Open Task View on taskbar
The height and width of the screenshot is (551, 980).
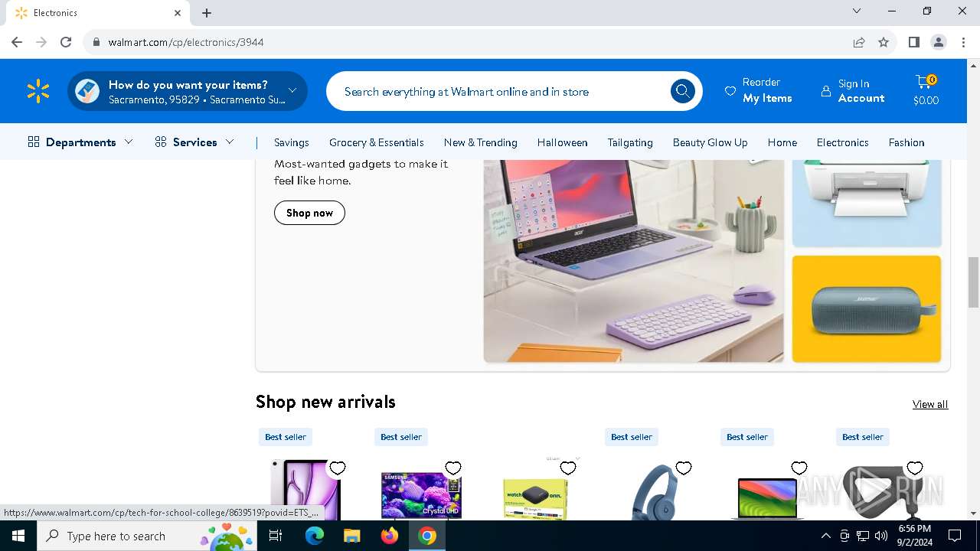pyautogui.click(x=276, y=536)
